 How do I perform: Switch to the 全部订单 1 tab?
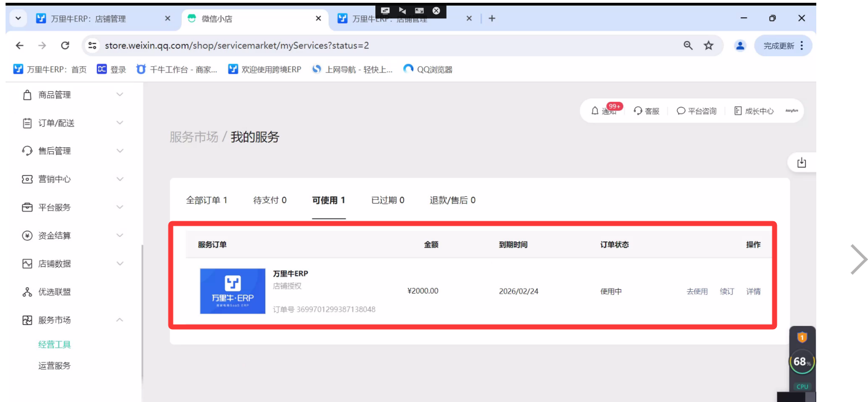click(x=206, y=200)
